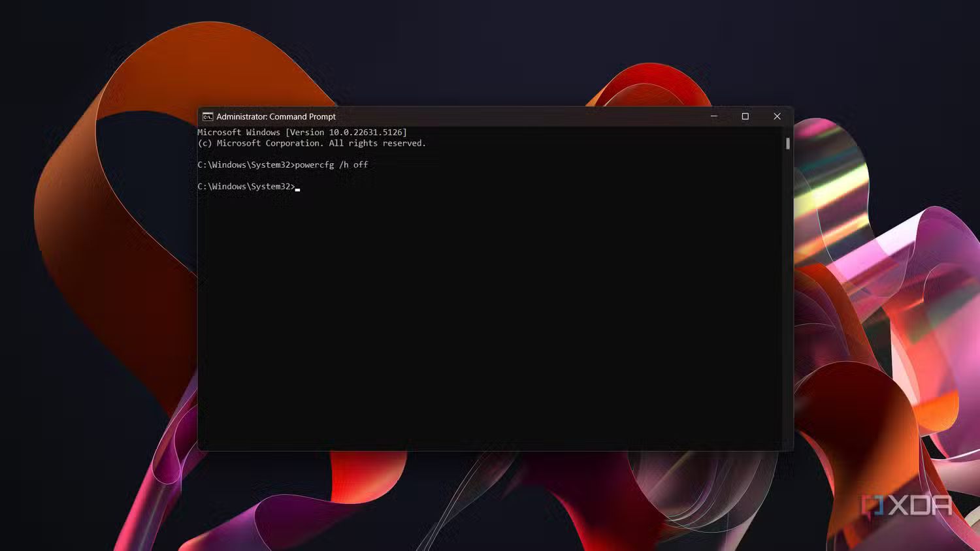Click the Microsoft Windows version line

[x=302, y=131]
